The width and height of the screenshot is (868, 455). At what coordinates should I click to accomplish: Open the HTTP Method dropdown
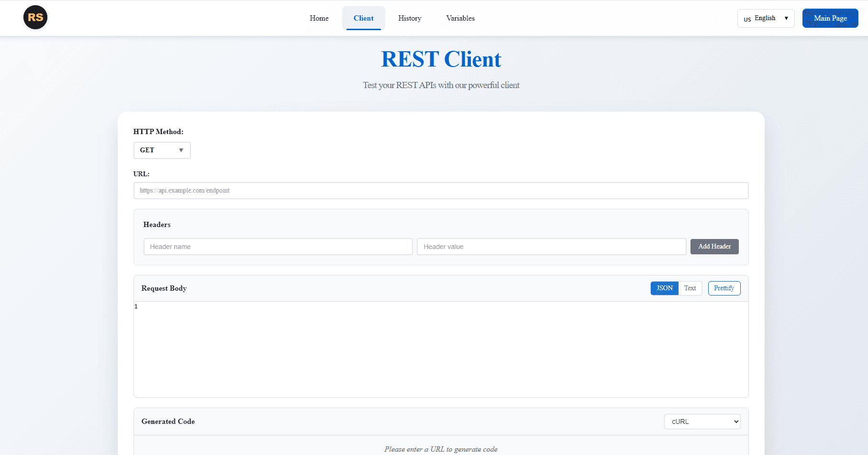click(162, 150)
